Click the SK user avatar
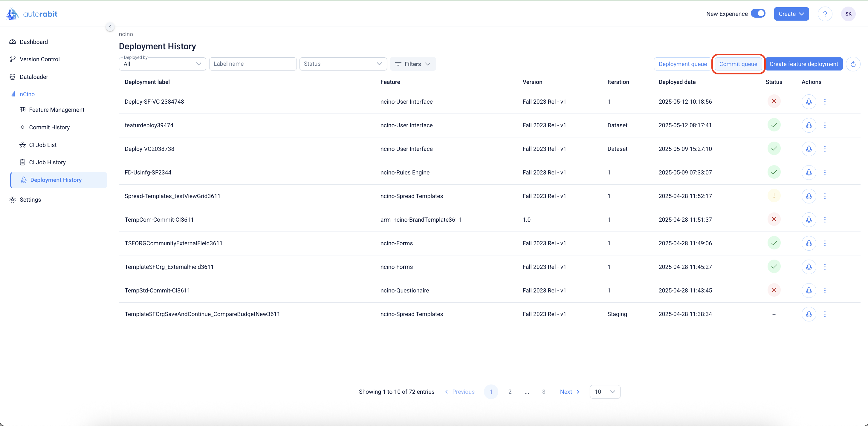Viewport: 868px width, 426px height. [x=848, y=14]
